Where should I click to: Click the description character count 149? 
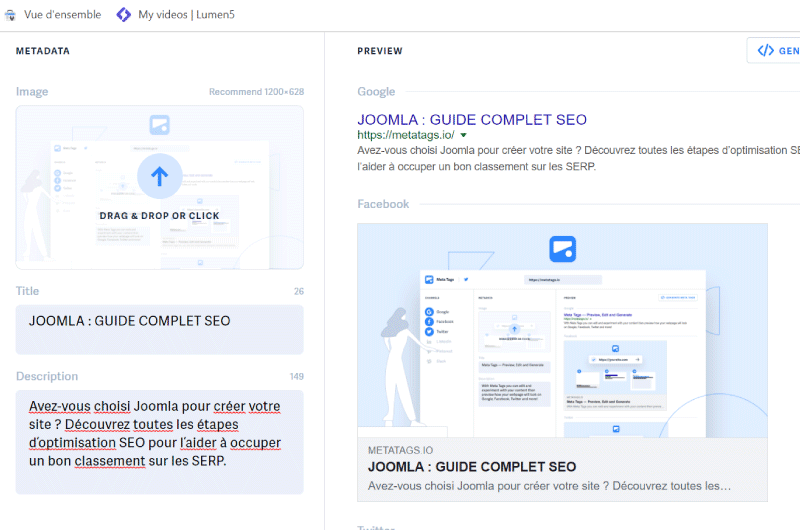297,376
